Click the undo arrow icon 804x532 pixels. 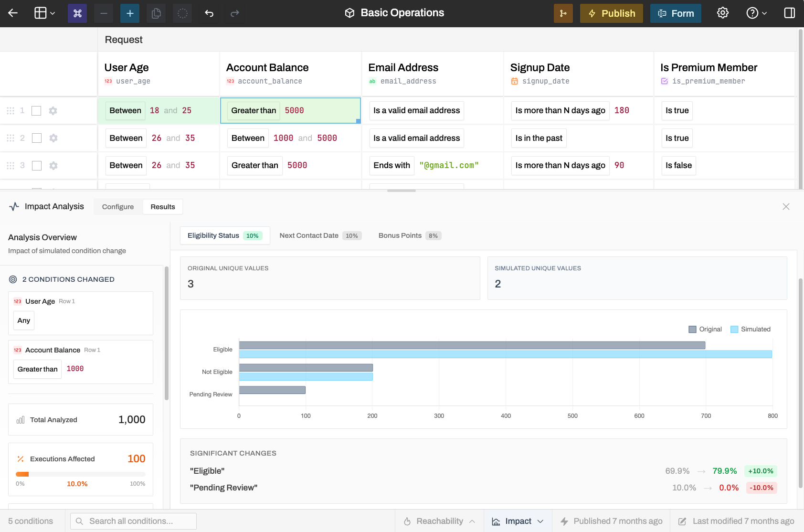coord(209,13)
